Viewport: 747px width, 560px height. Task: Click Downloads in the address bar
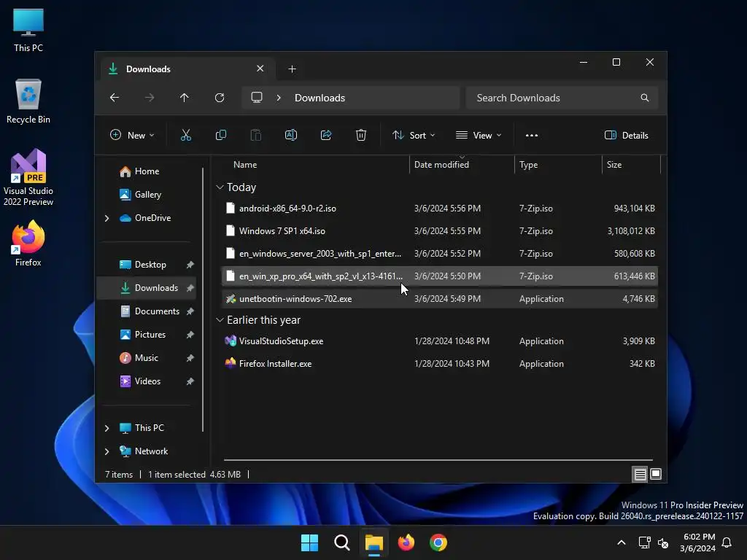point(320,98)
